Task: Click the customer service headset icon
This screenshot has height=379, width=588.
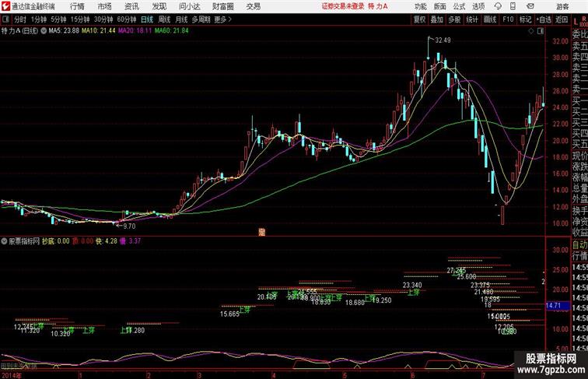Action: [x=498, y=6]
